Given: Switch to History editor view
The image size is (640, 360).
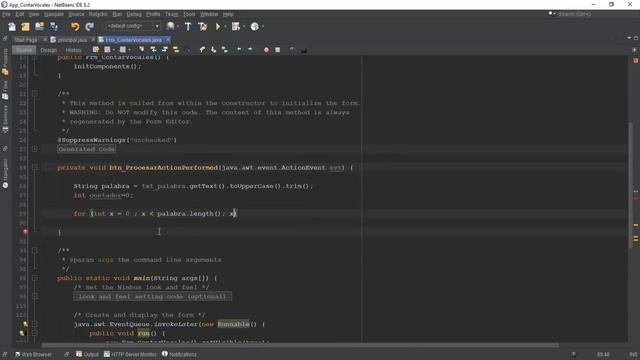Looking at the screenshot, I should pos(73,50).
